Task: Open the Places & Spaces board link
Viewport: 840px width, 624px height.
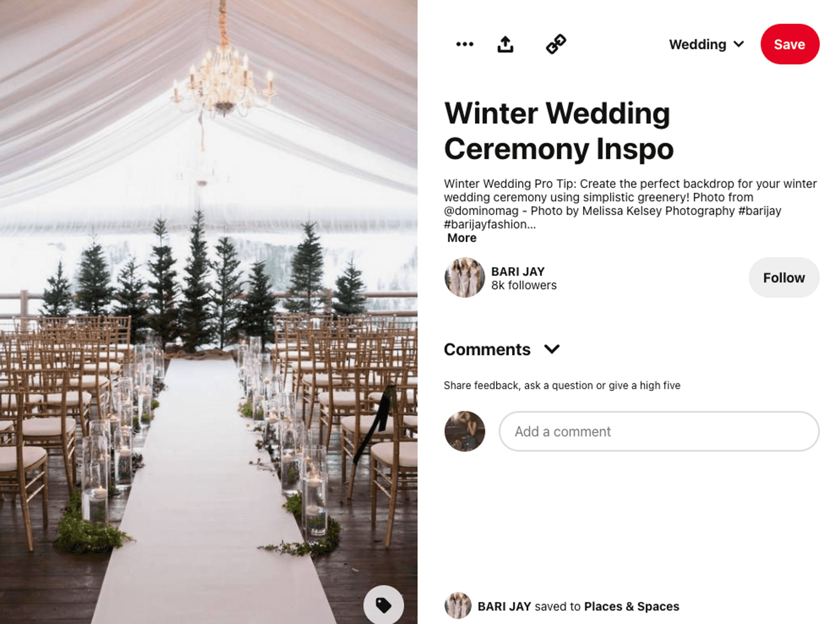Action: pyautogui.click(x=631, y=606)
